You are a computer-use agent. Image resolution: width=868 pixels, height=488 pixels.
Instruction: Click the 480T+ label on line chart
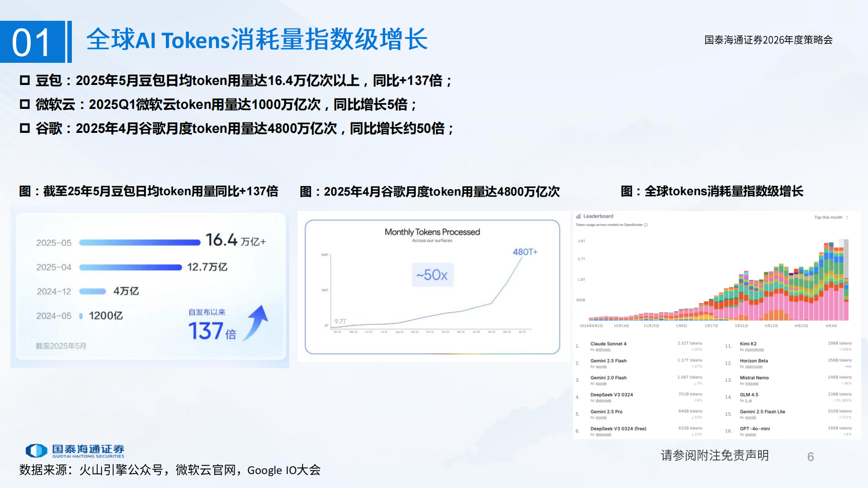tap(525, 252)
